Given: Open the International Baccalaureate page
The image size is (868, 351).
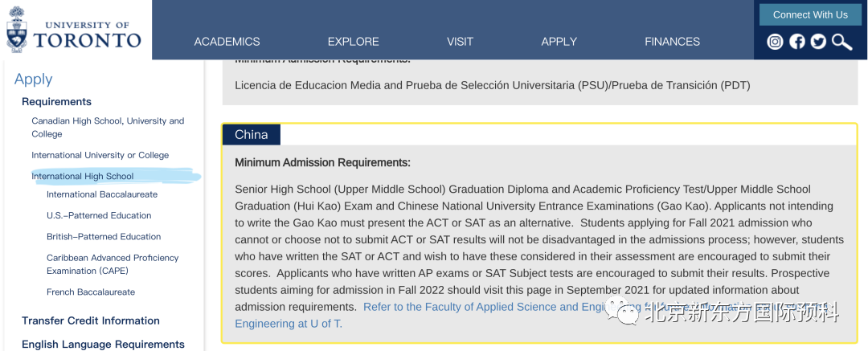Looking at the screenshot, I should pos(102,194).
